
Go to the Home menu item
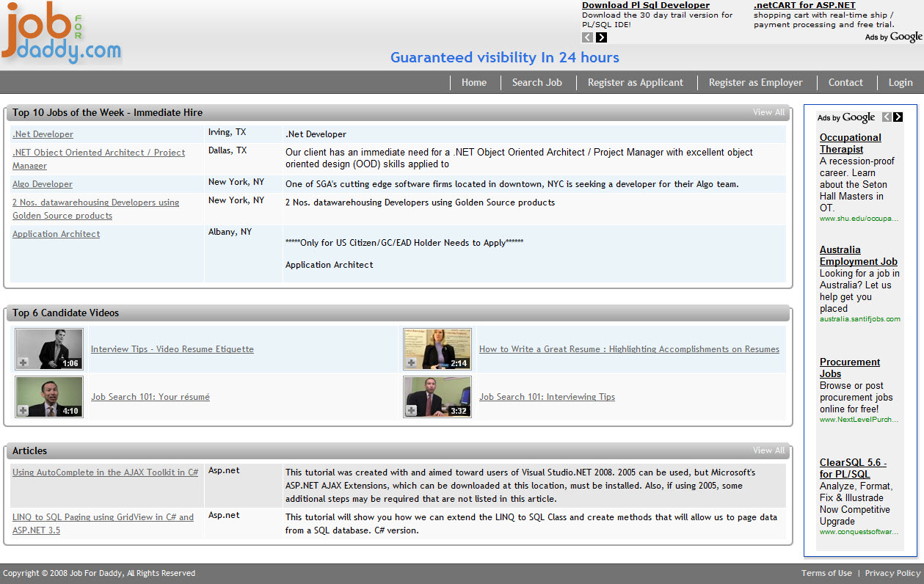point(473,82)
